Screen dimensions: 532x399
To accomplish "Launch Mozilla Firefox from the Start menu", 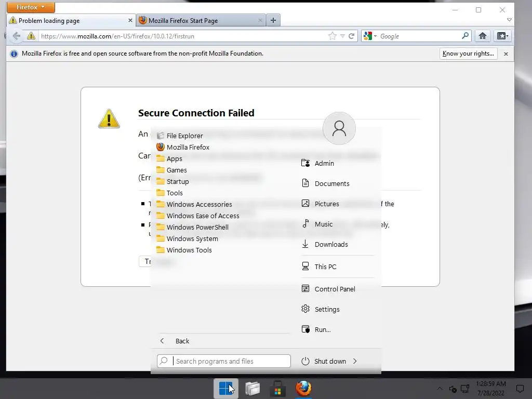I will tap(183, 147).
